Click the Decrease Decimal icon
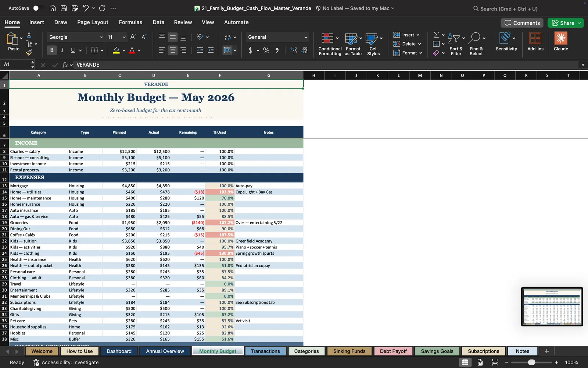Screen dimensions: 588x368 304,50
